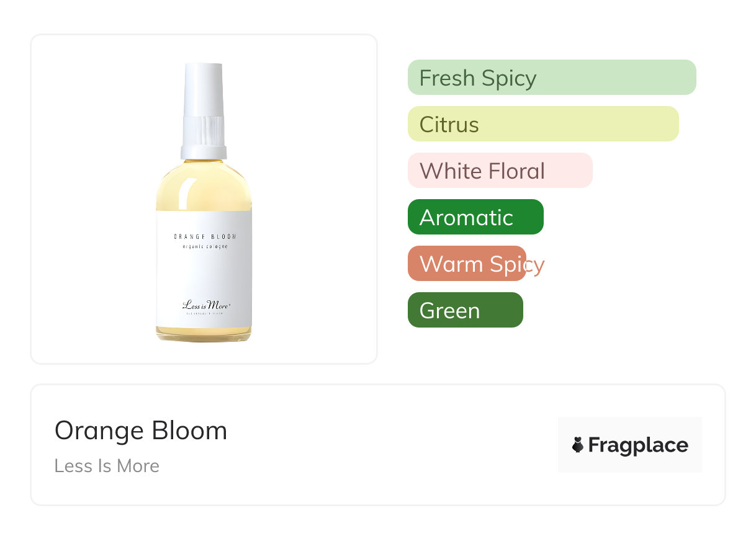This screenshot has width=756, height=536.
Task: Choose the Aromatic accord bar
Action: 475,217
